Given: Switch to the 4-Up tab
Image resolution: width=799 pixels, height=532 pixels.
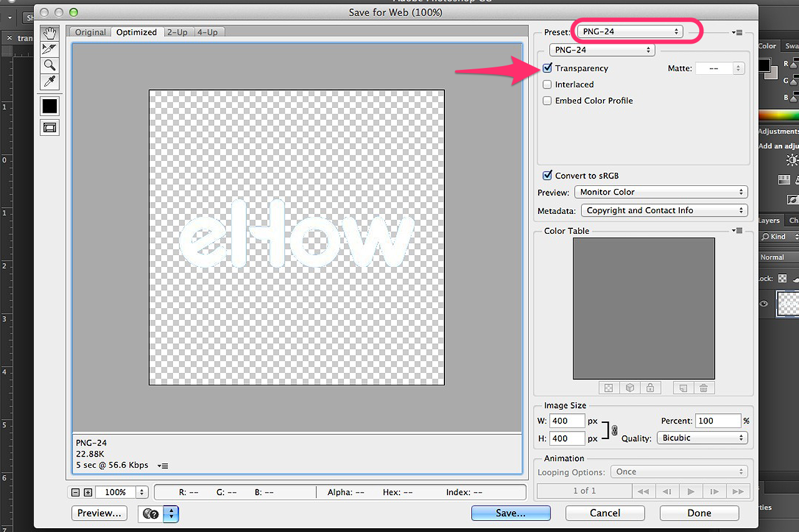Looking at the screenshot, I should [208, 32].
